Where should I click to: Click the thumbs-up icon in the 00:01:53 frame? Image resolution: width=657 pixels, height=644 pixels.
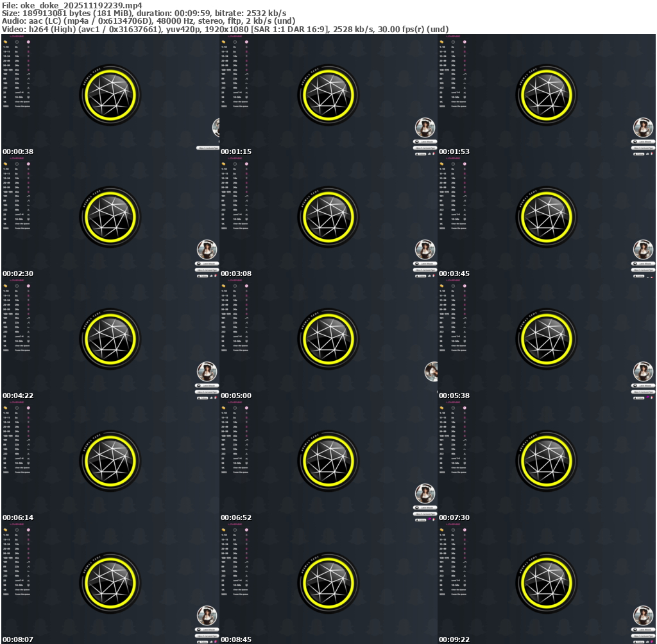[648, 154]
